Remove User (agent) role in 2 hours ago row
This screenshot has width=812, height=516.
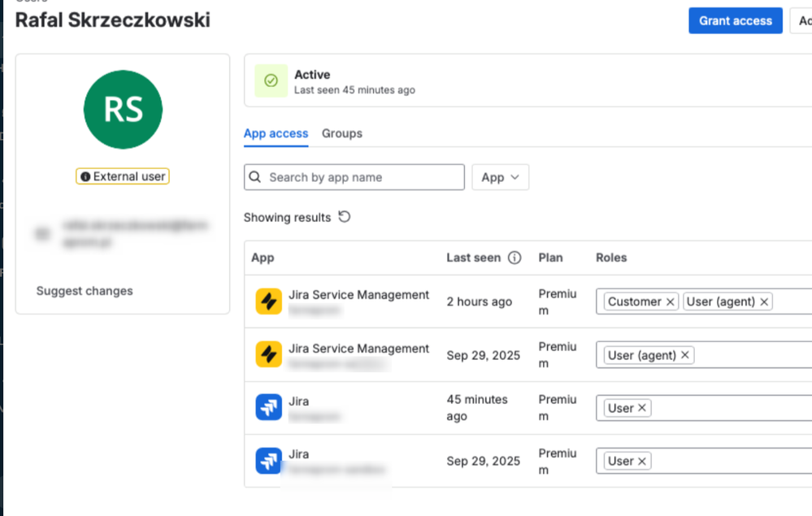[764, 301]
